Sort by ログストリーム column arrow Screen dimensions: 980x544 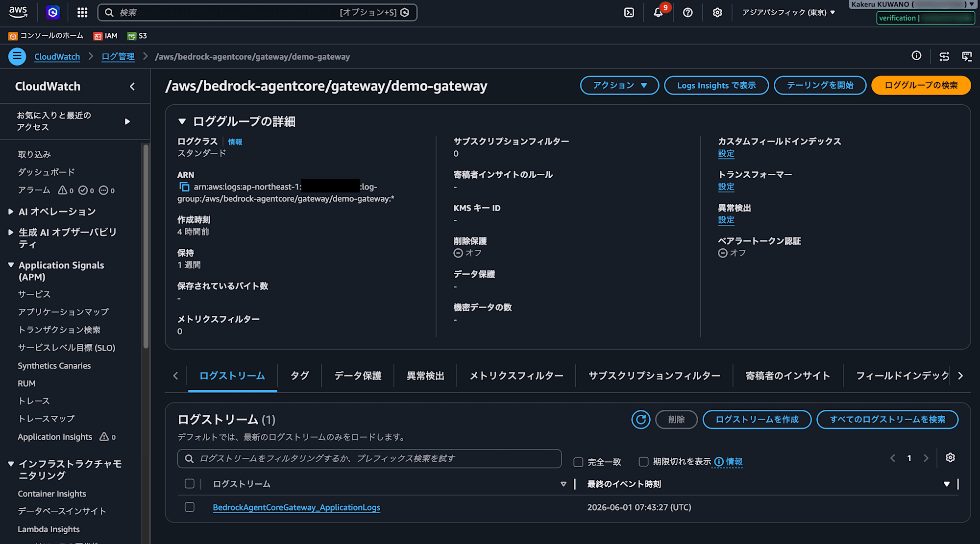point(563,484)
